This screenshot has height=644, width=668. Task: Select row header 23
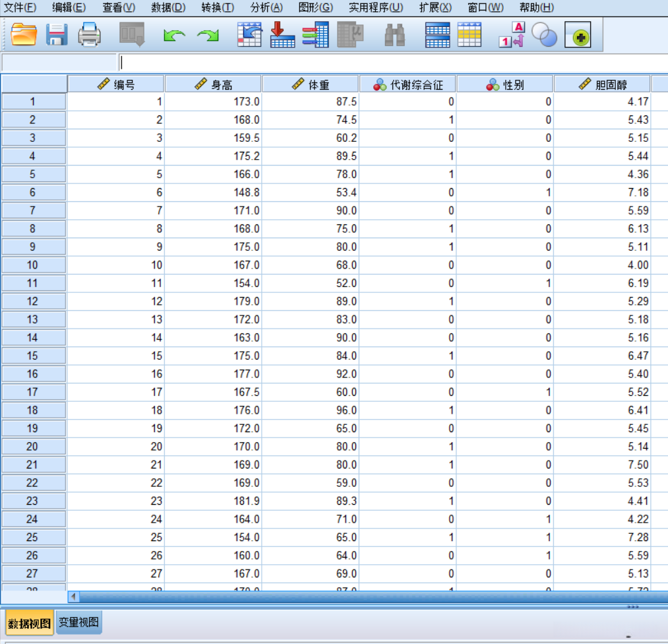point(34,501)
